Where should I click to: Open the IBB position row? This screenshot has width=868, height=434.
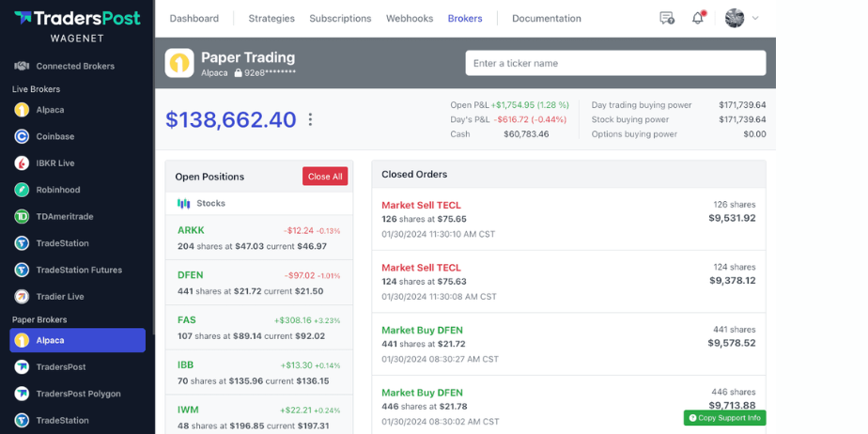tap(259, 373)
